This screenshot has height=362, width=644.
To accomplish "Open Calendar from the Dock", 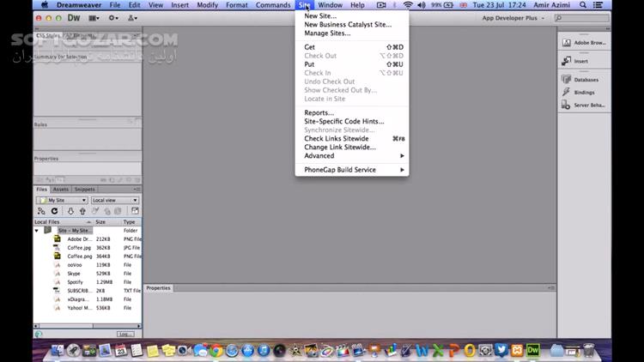I will pyautogui.click(x=121, y=350).
